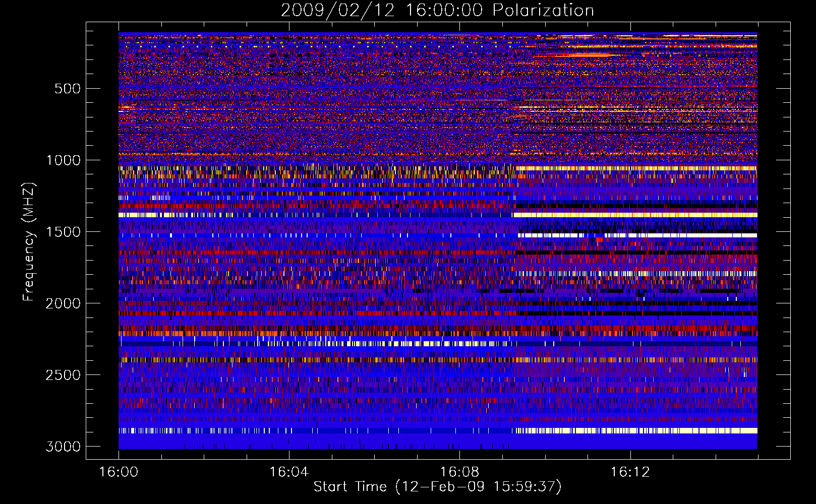Viewport: 816px width, 504px height.
Task: Click the plot title '2009/02/12 16:00:00 Polarization'
Action: (437, 11)
